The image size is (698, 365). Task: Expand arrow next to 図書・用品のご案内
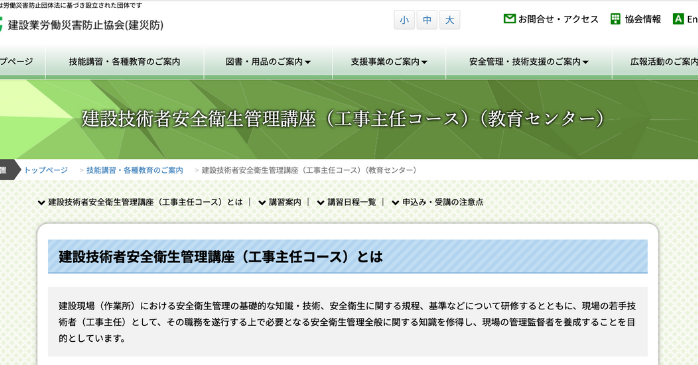pyautogui.click(x=308, y=62)
